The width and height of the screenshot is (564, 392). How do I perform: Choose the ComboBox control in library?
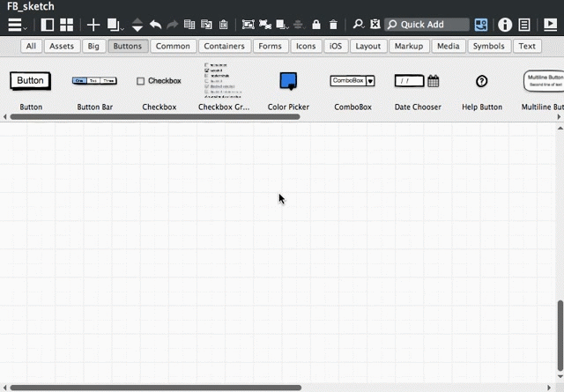point(352,80)
